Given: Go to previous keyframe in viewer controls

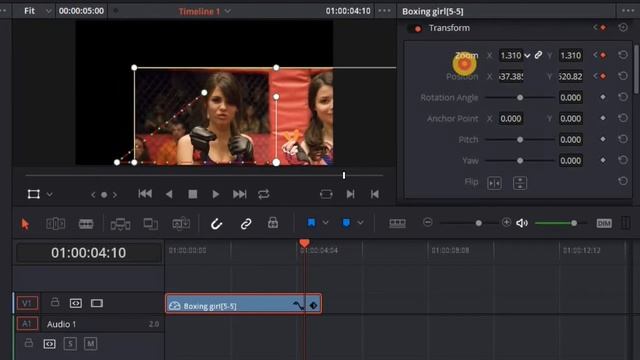Looking at the screenshot, I should (93, 195).
